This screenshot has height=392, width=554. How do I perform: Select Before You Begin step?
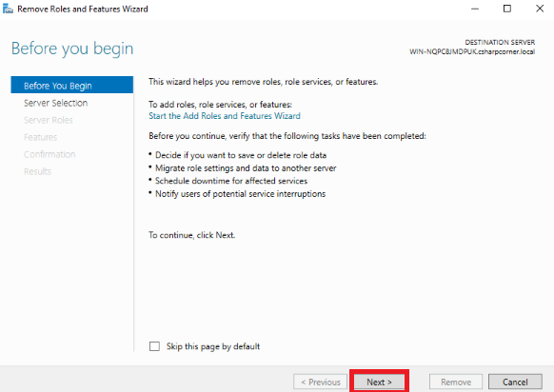[72, 85]
